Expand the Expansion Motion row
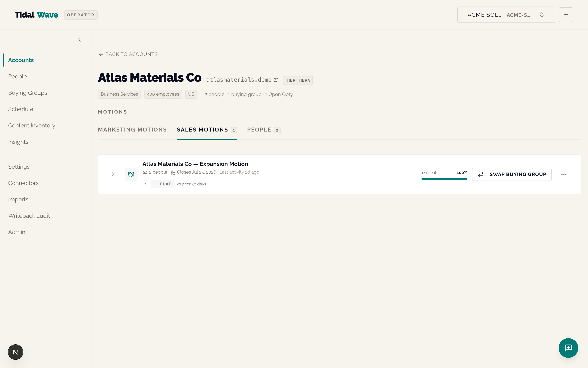 pos(113,174)
